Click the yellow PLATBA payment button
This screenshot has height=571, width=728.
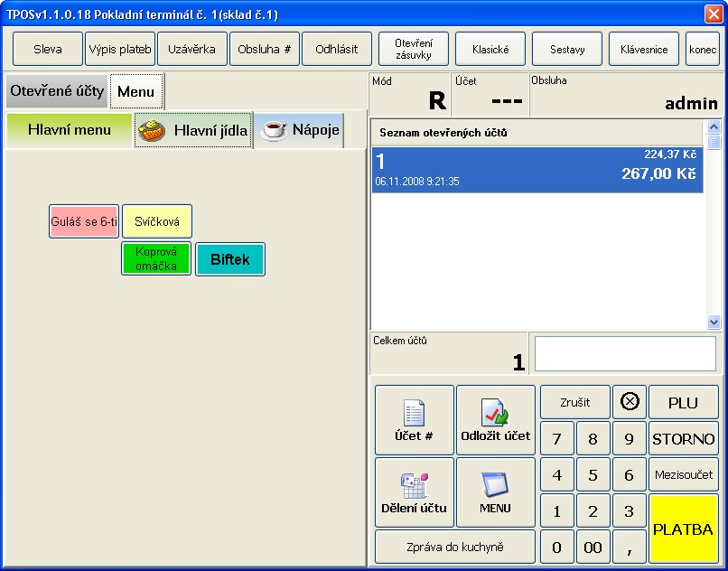tap(684, 529)
